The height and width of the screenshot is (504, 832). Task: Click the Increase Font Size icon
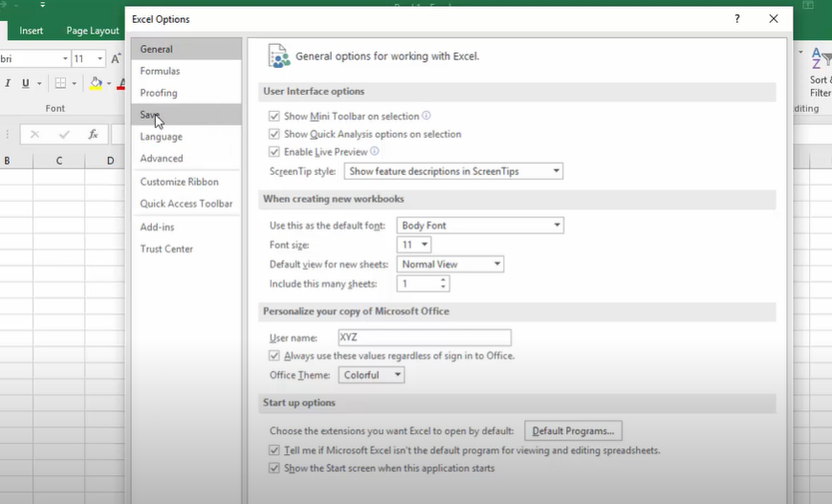pyautogui.click(x=117, y=58)
